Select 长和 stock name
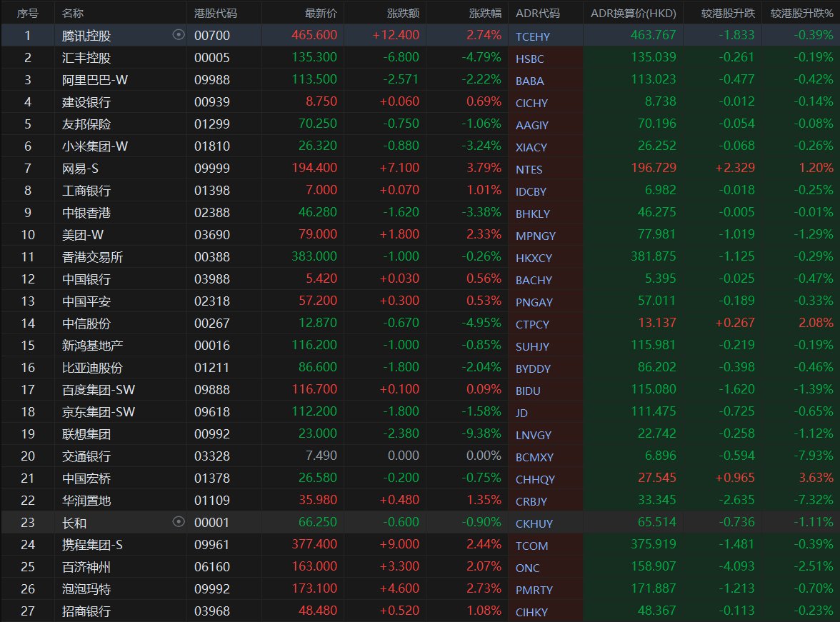The height and width of the screenshot is (622, 840). (74, 523)
